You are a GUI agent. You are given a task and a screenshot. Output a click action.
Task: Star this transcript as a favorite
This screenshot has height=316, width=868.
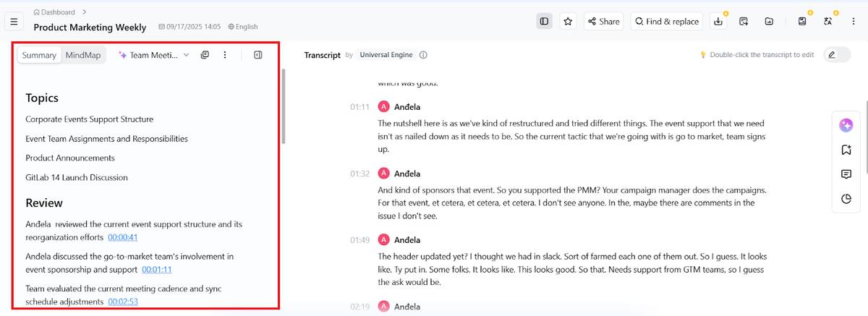(569, 22)
